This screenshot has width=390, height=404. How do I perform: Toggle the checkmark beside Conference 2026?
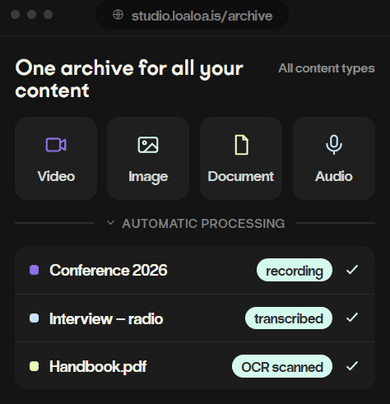point(352,270)
